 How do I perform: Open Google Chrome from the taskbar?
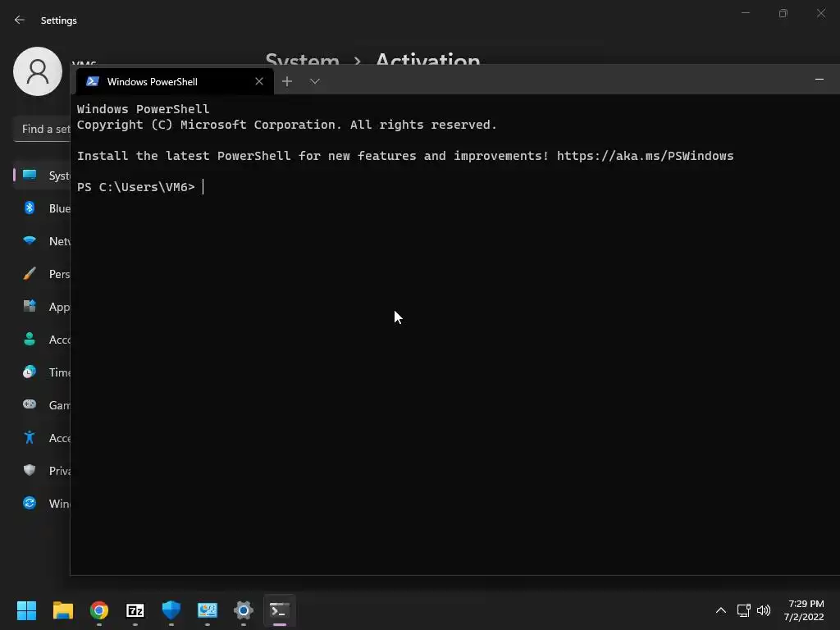click(99, 610)
